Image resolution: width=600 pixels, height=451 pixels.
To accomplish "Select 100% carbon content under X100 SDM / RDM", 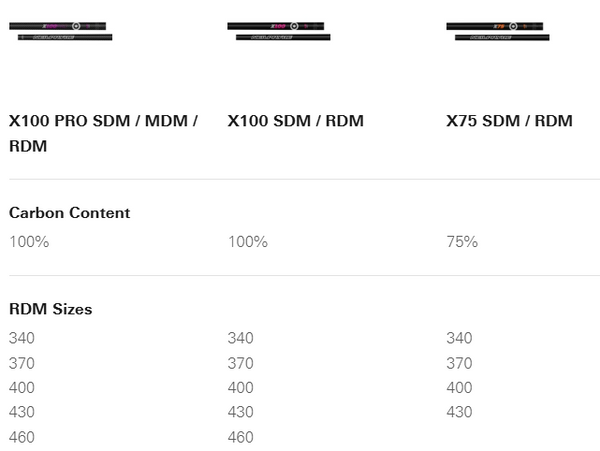I will click(x=248, y=241).
